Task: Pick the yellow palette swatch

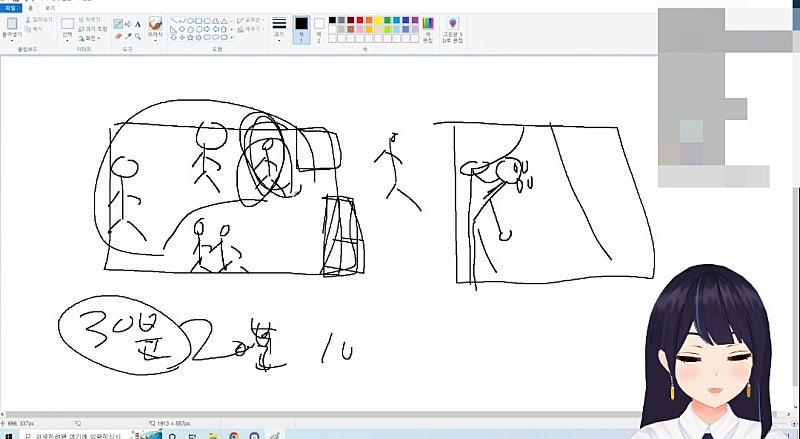Action: pos(378,20)
